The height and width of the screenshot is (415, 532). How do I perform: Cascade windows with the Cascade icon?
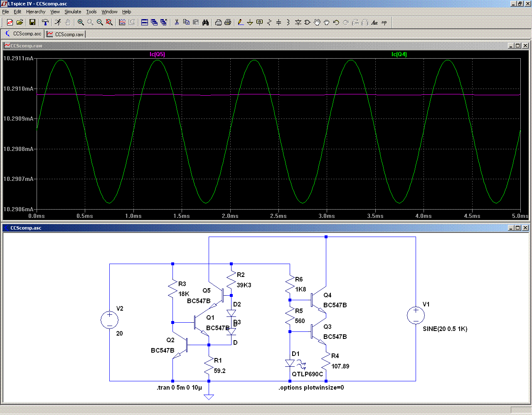pyautogui.click(x=154, y=22)
